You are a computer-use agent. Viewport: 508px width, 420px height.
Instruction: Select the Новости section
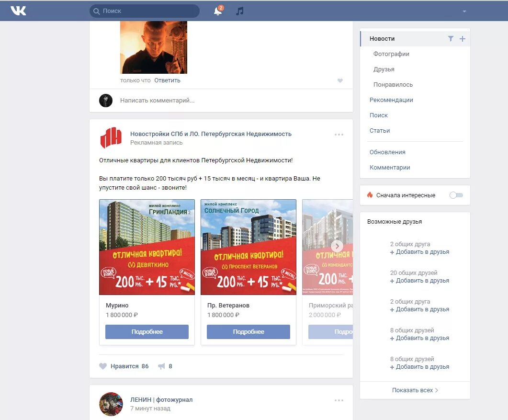[x=382, y=39]
